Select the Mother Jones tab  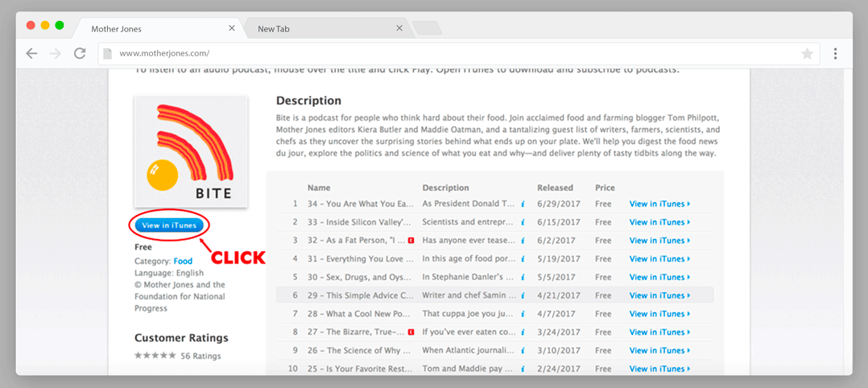point(145,29)
